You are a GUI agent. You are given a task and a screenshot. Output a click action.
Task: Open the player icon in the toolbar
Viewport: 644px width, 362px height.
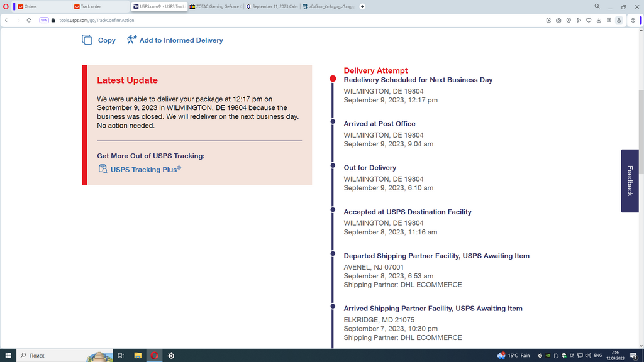tap(569, 20)
